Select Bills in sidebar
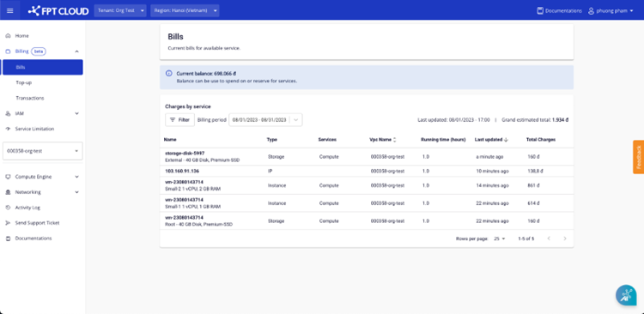 pos(43,67)
